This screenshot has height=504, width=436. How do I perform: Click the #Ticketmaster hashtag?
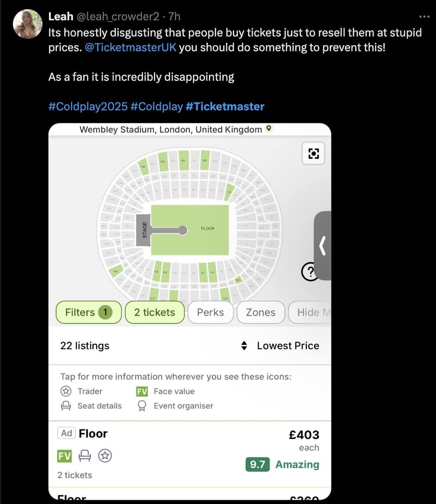(x=226, y=106)
